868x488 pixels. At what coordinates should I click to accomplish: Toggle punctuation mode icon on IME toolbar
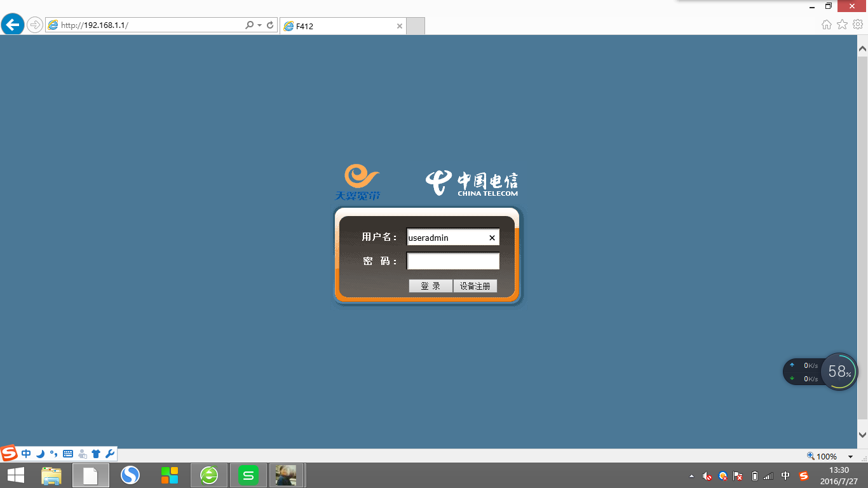click(54, 454)
